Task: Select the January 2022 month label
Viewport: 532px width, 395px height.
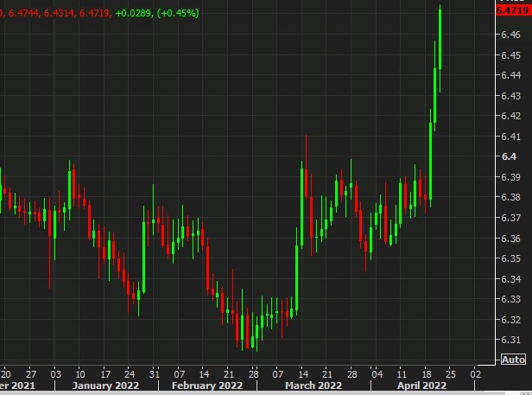Action: pyautogui.click(x=105, y=385)
